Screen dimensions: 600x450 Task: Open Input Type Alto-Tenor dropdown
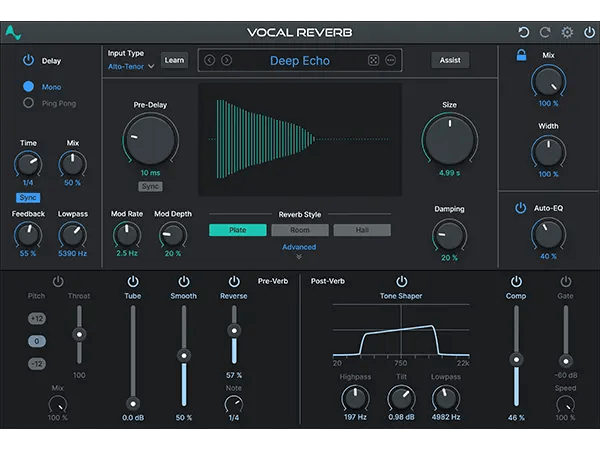pos(131,66)
